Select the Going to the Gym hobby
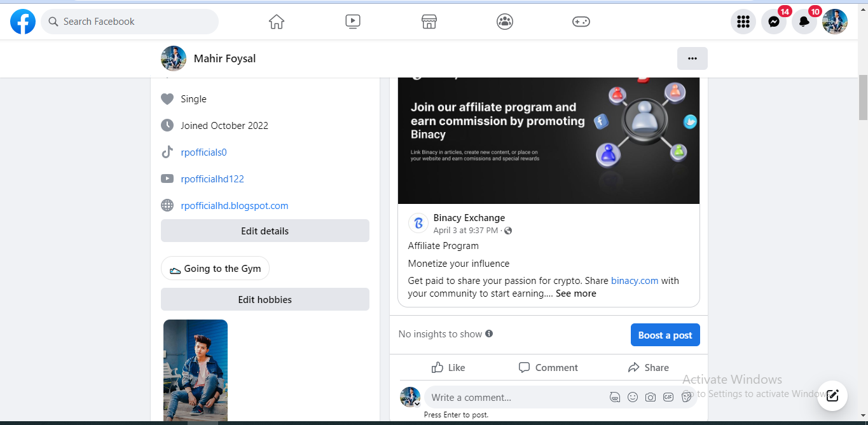Image resolution: width=868 pixels, height=425 pixels. point(216,268)
